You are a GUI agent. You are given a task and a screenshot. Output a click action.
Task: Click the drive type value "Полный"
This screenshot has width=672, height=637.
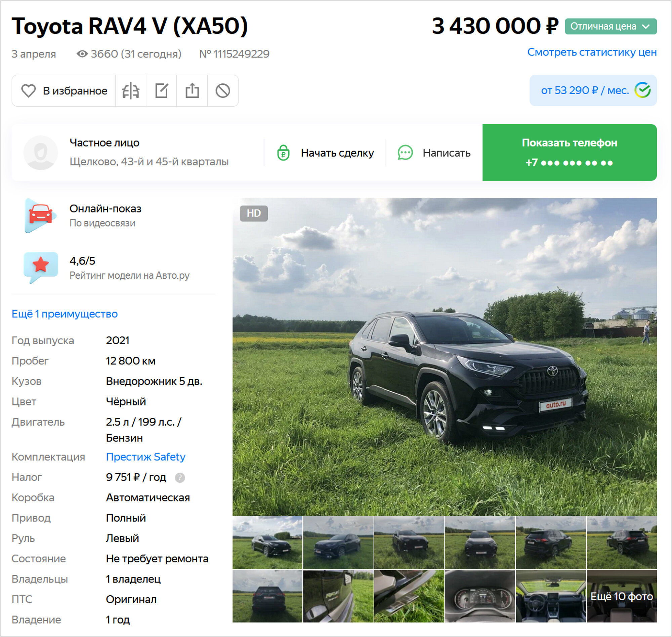coord(126,518)
